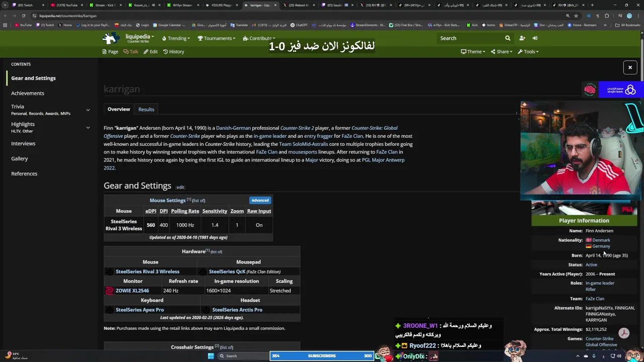This screenshot has height=362, width=644.
Task: Open the PGL Major Antwerp link
Action: pos(383,160)
